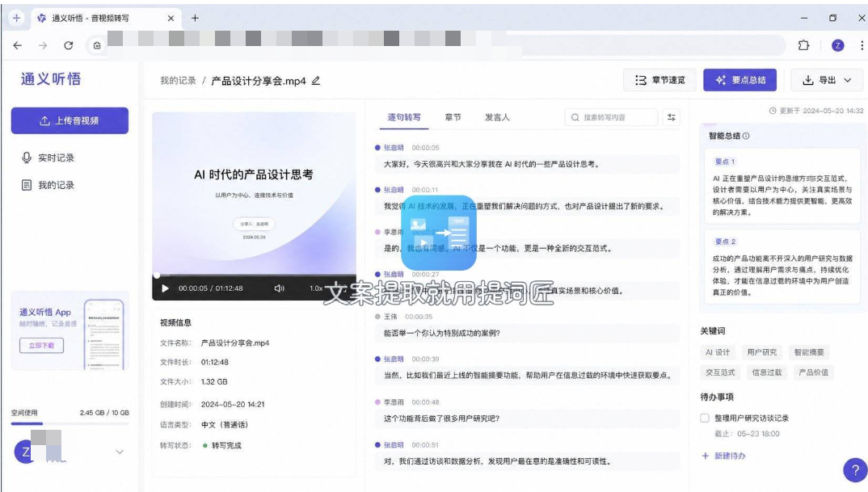
Task: Click the edit pencil next to 产品设计分享会.mp4
Action: click(x=315, y=81)
